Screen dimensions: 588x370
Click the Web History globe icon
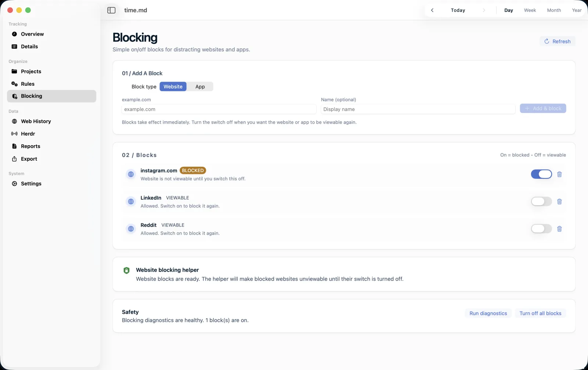click(14, 121)
